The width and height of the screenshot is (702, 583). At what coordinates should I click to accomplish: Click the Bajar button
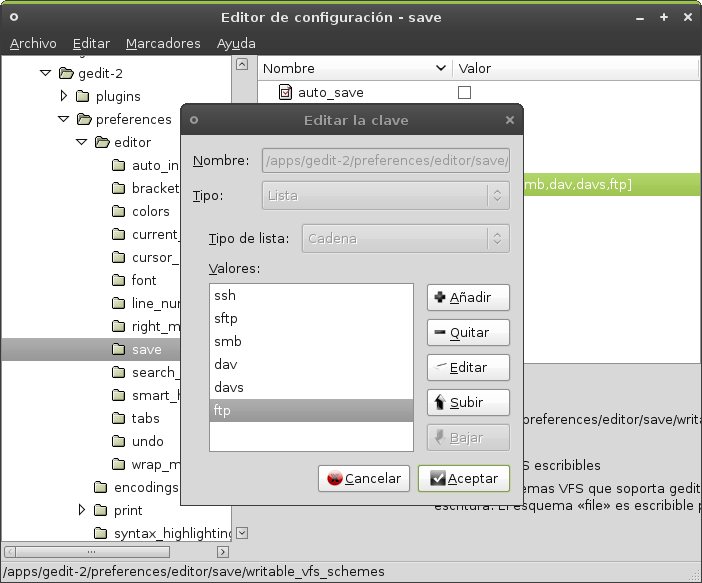[468, 437]
